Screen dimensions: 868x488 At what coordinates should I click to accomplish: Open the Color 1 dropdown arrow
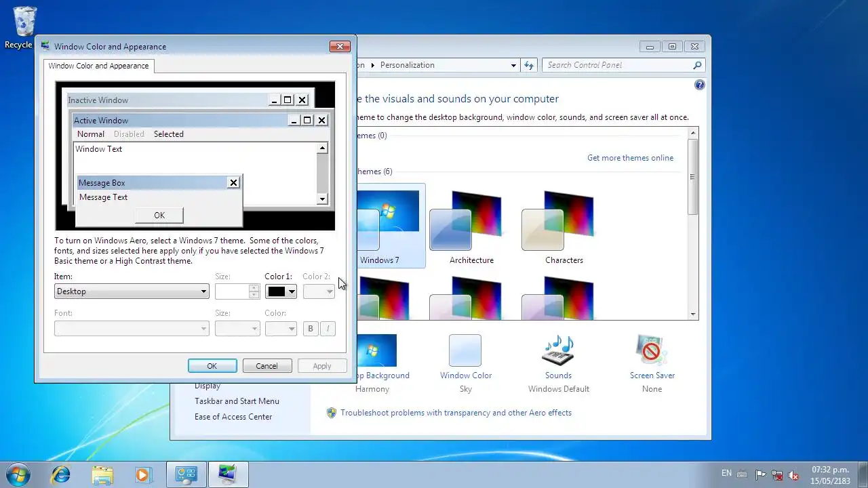[292, 291]
